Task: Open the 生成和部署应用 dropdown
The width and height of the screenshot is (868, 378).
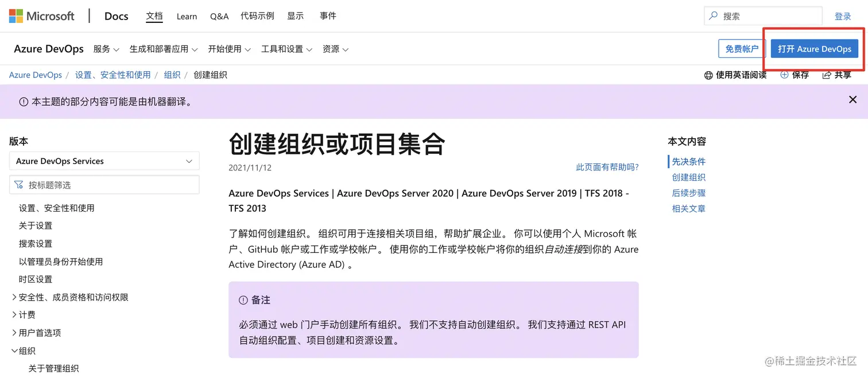Action: pyautogui.click(x=164, y=49)
